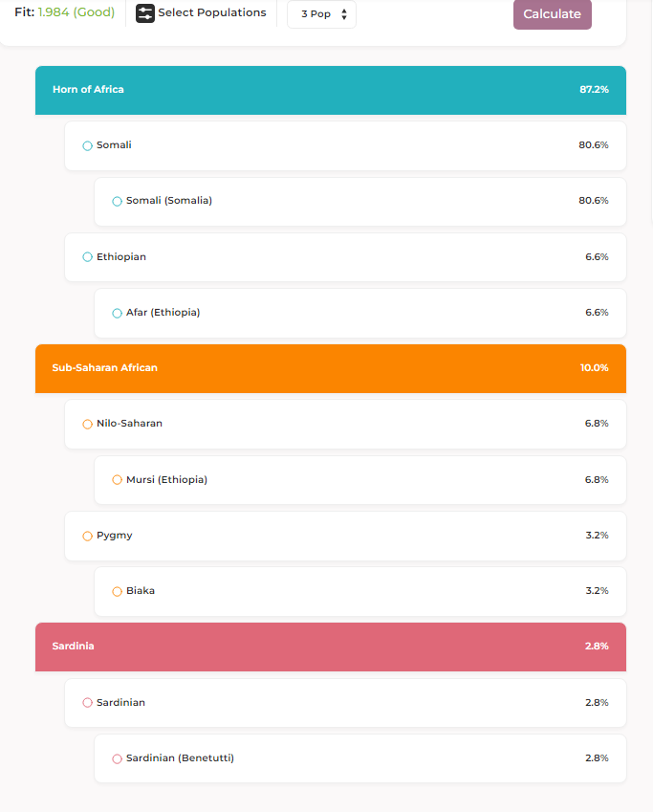The height and width of the screenshot is (812, 653).
Task: Click the Select Populations sliders icon
Action: point(145,13)
